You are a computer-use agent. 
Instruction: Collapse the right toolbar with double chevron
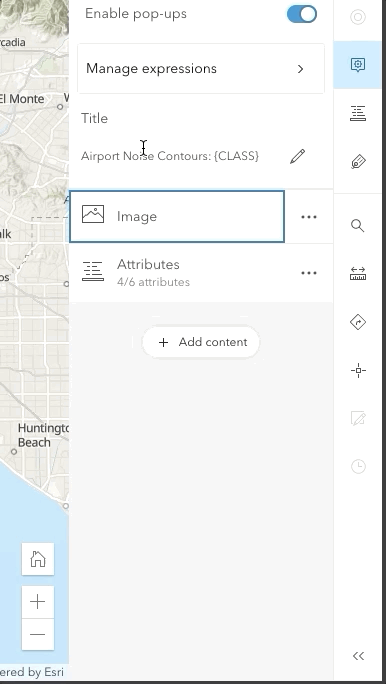[358, 656]
